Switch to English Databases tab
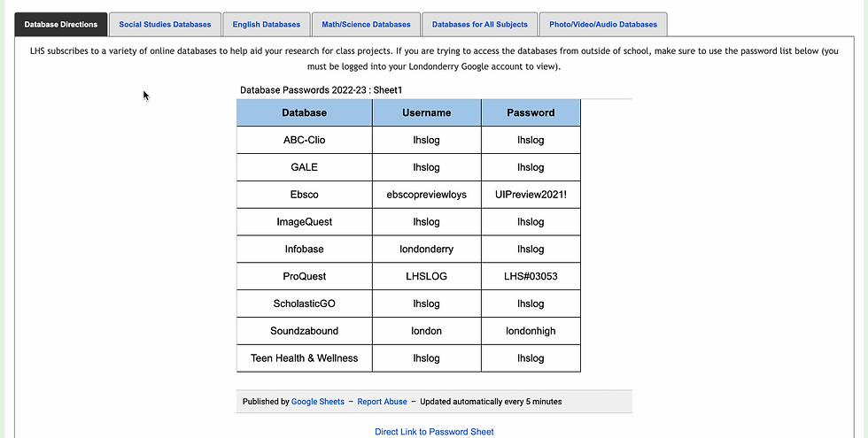Image resolution: width=868 pixels, height=438 pixels. 267,25
